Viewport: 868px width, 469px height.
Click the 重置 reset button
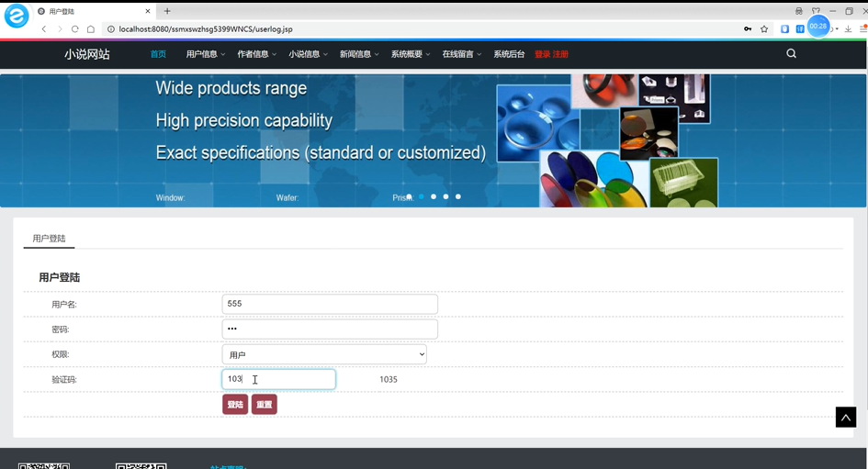(x=264, y=404)
